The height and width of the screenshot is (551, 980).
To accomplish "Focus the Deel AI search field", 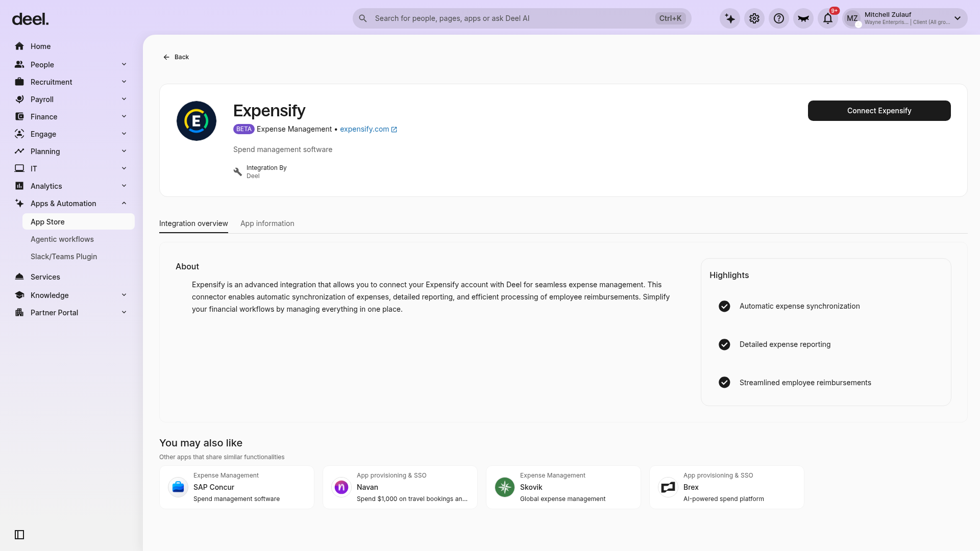I will click(522, 18).
